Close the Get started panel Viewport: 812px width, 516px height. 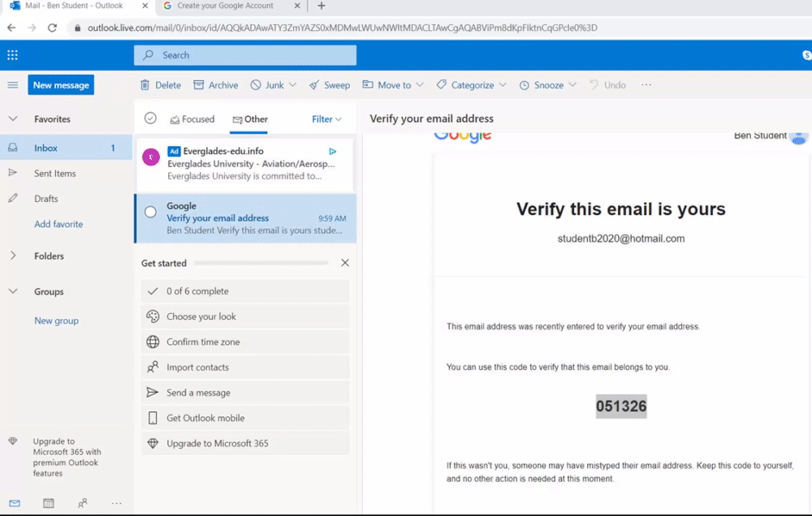[345, 263]
